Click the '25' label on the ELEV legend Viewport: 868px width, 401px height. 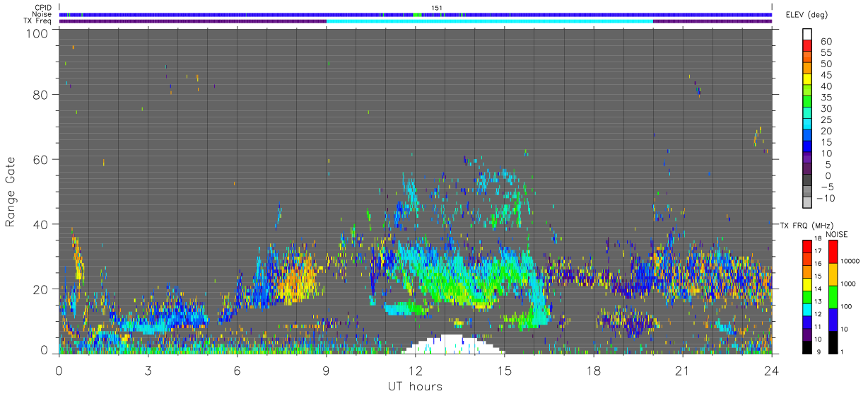point(826,120)
